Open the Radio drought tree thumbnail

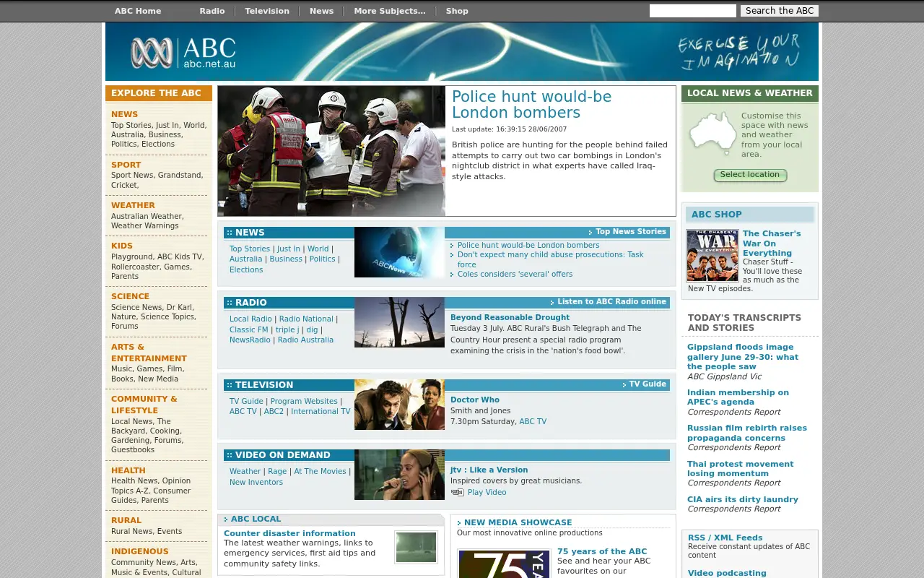(399, 322)
